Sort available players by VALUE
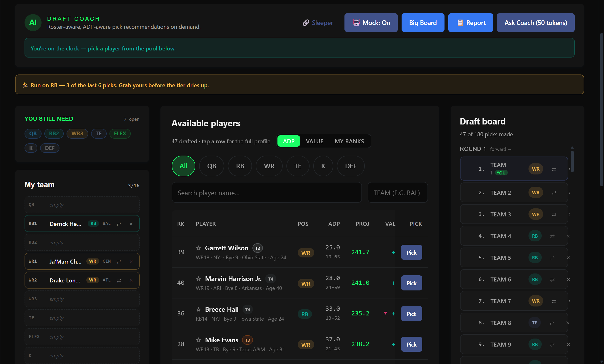This screenshot has width=604, height=364. 314,141
